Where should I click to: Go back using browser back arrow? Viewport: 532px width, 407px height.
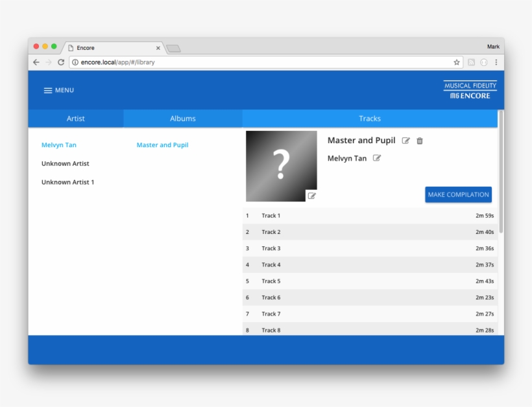(x=36, y=62)
